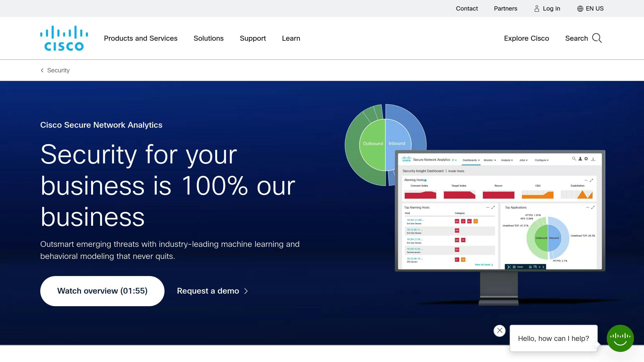This screenshot has width=644, height=362.
Task: Click Watch overview button
Action: pyautogui.click(x=102, y=291)
